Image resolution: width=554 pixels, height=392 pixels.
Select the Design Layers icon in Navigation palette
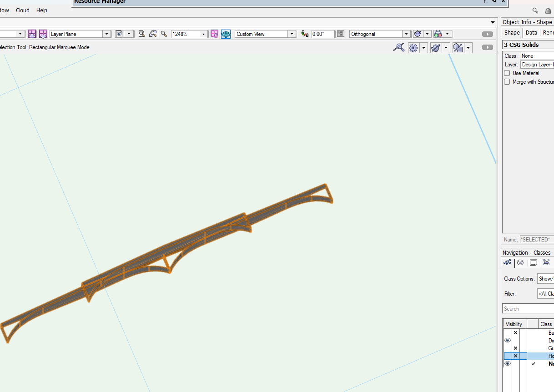coord(520,262)
